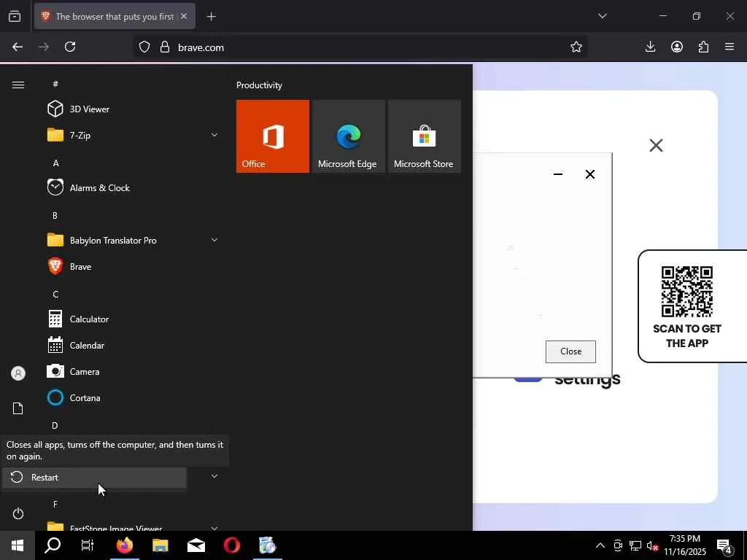747x560 pixels.
Task: Open Task View on taskbar
Action: [x=88, y=545]
